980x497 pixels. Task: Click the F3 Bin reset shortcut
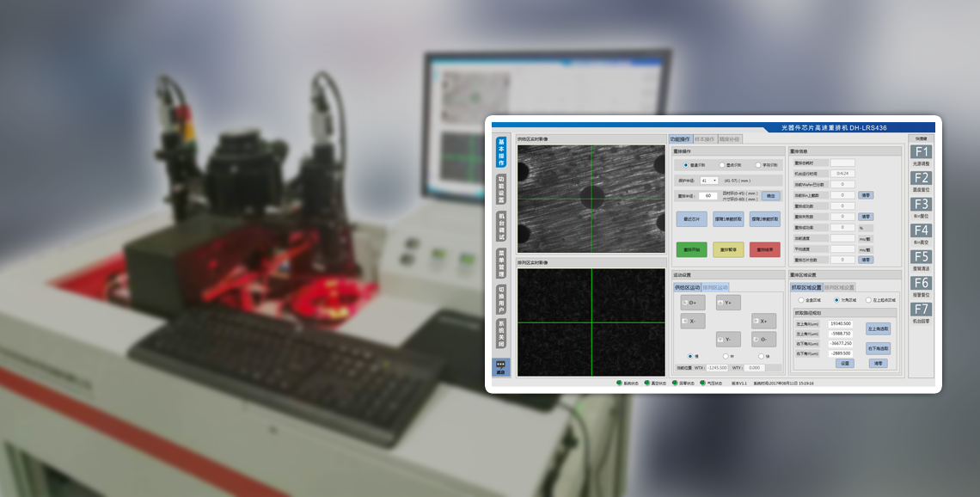921,205
